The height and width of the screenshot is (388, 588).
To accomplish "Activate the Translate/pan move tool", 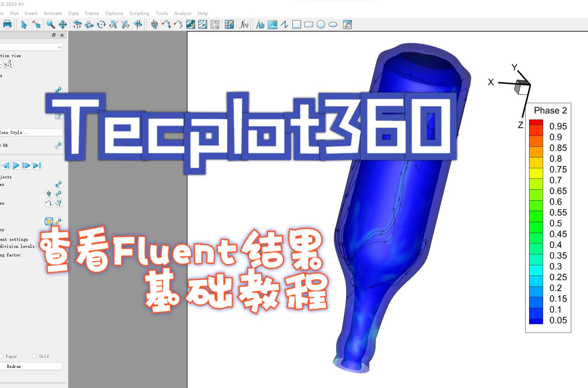I will click(x=62, y=25).
